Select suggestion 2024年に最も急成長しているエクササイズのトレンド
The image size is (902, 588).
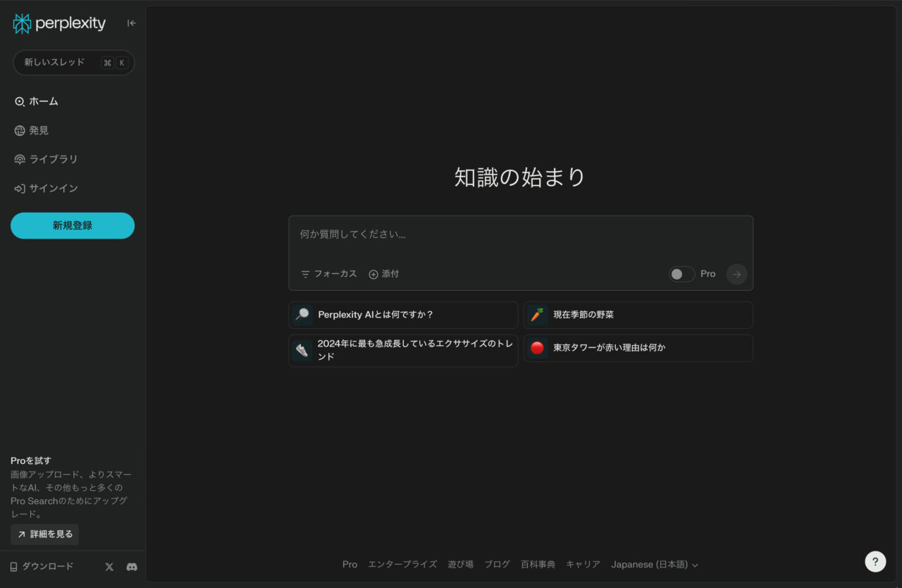point(403,351)
